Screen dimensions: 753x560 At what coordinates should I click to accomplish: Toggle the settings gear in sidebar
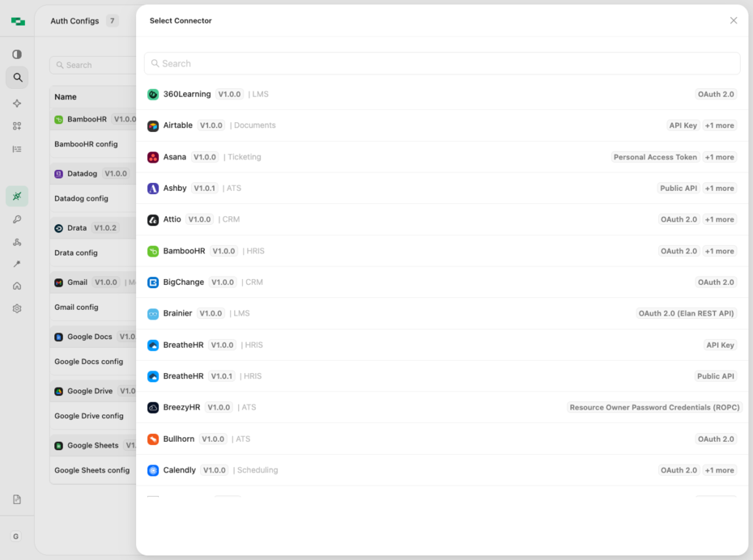pyautogui.click(x=17, y=308)
